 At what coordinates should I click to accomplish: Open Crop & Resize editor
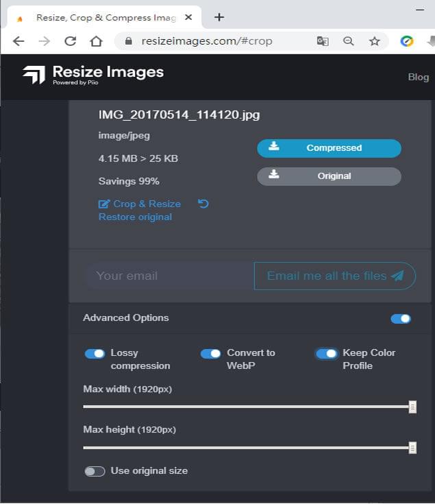140,204
